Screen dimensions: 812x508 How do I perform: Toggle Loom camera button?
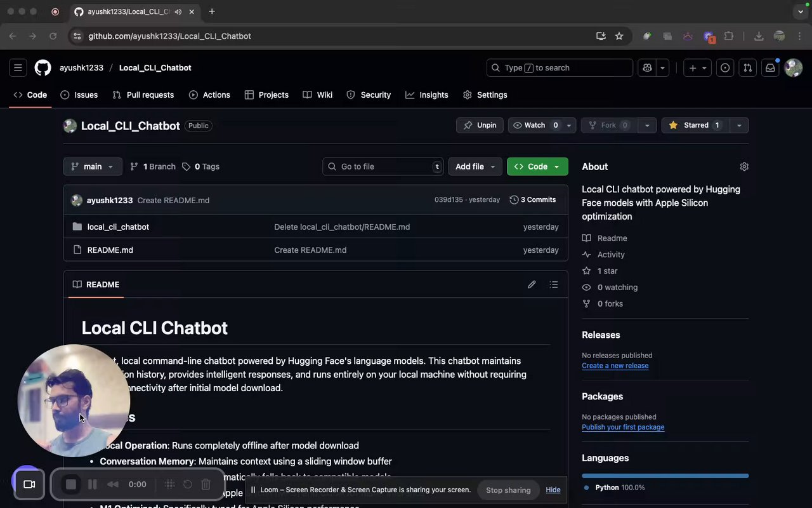tap(29, 485)
